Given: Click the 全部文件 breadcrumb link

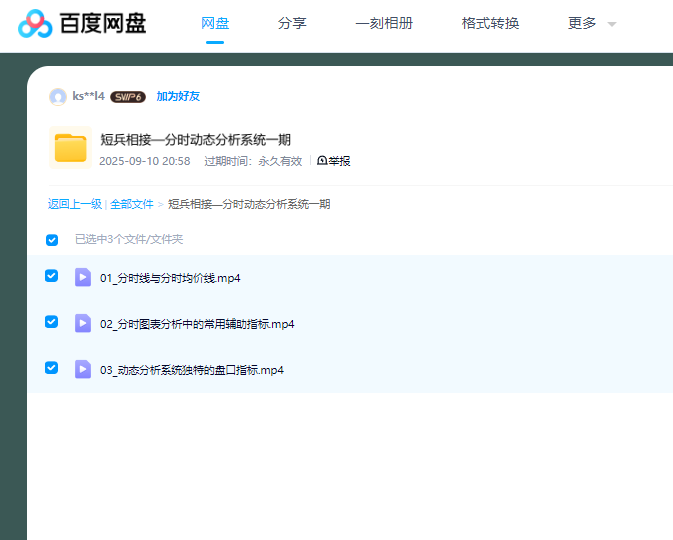Looking at the screenshot, I should (x=132, y=204).
